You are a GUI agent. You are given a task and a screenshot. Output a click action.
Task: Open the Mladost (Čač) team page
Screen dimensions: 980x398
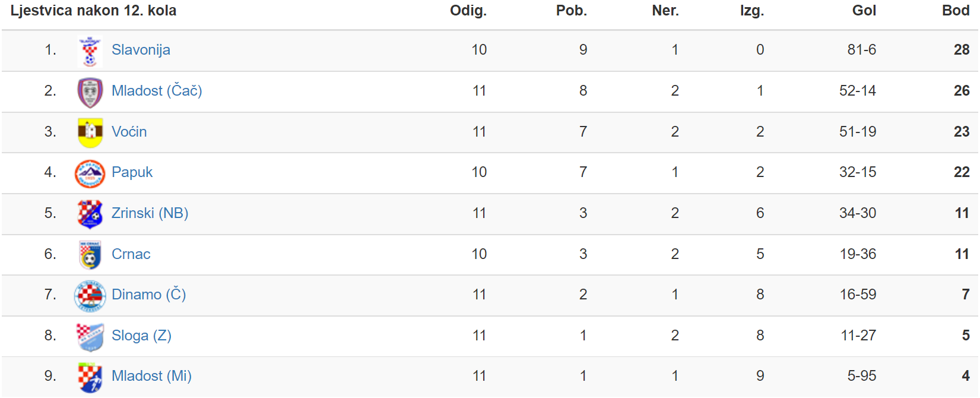[x=157, y=90]
